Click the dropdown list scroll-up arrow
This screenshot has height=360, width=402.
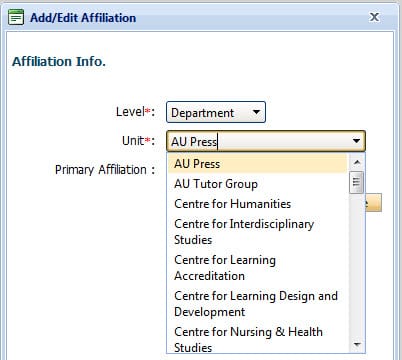coord(357,162)
